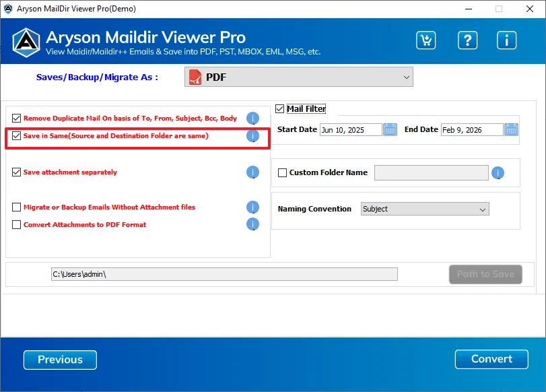Open the Saves/Backup/Migrate As format dropdown

(x=299, y=77)
